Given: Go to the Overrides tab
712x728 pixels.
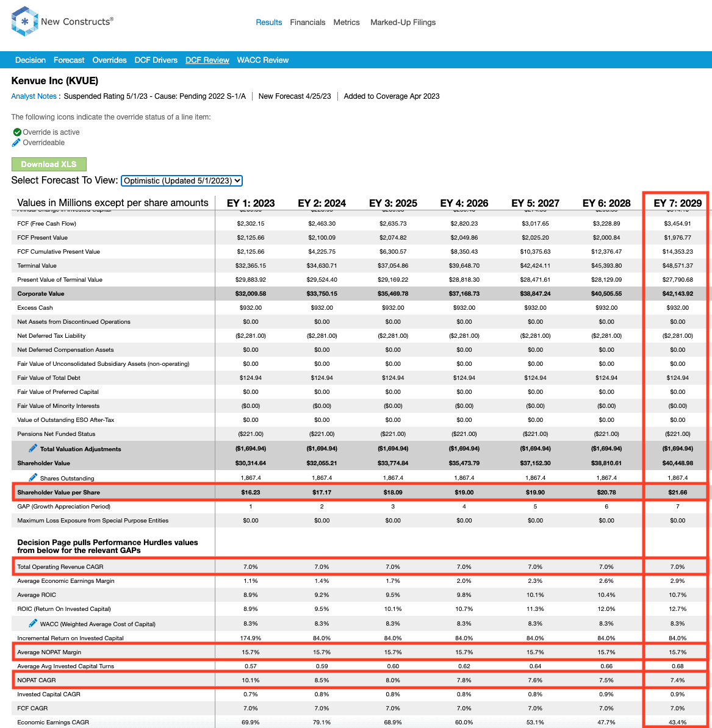Looking at the screenshot, I should [109, 60].
